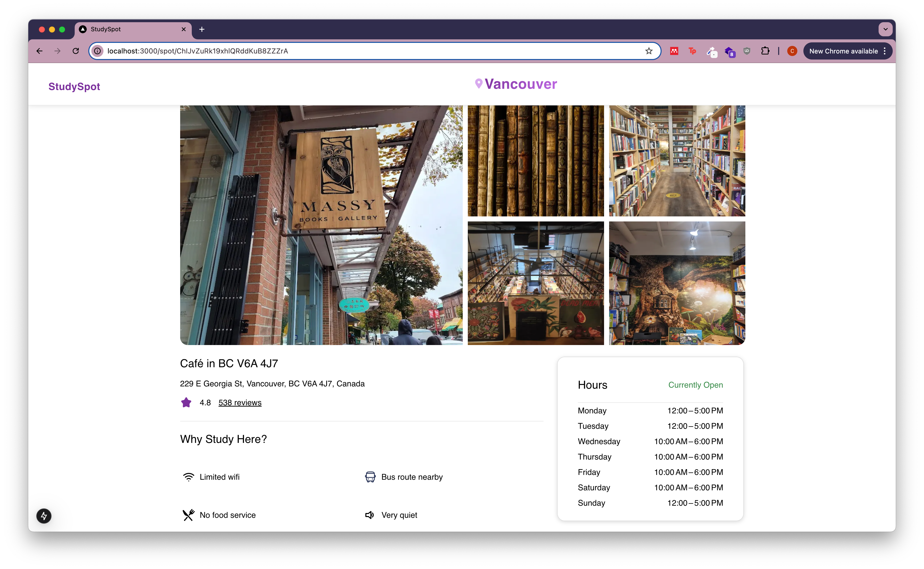The height and width of the screenshot is (569, 924).
Task: Click the uBlock Origin extension icon
Action: coord(747,51)
